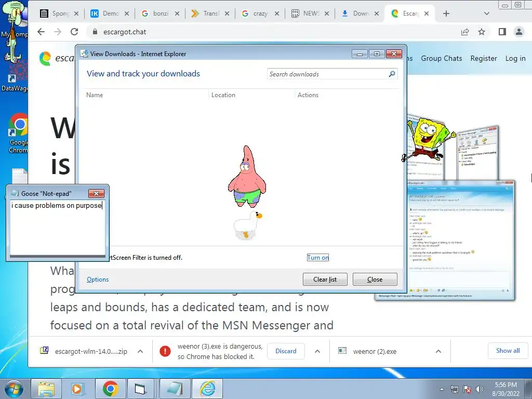Close the Goose Not-epad window
Image resolution: width=532 pixels, height=399 pixels.
[96, 193]
